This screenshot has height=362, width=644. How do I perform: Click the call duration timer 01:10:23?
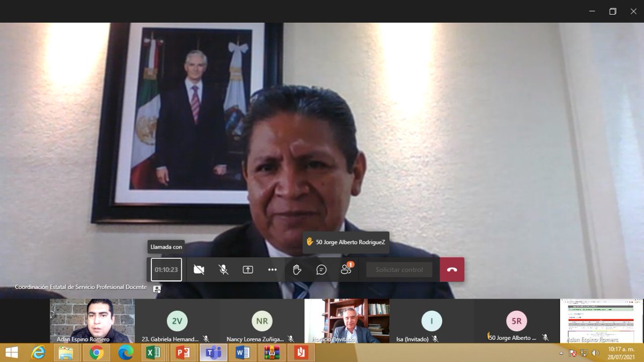tap(166, 270)
